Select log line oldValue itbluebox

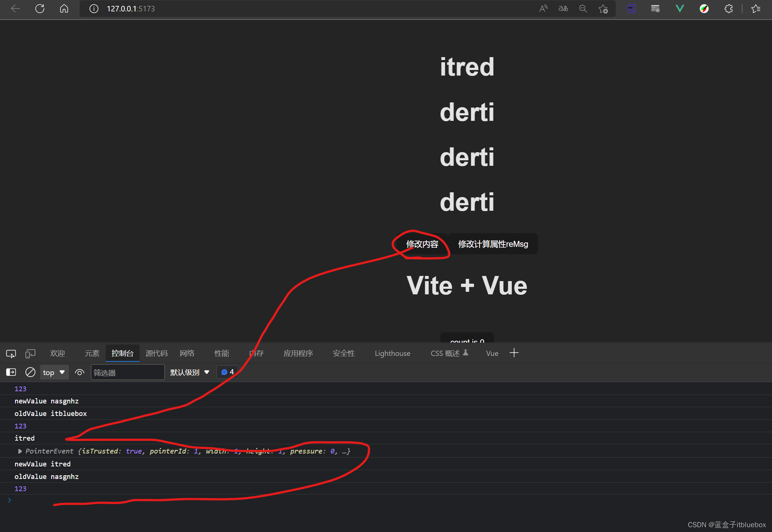(50, 413)
